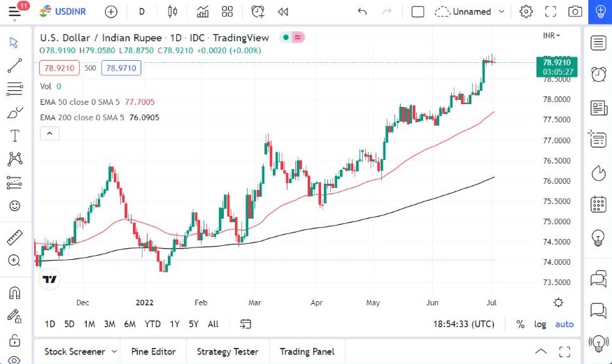The image size is (612, 364).
Task: Toggle auto scale mode
Action: pos(564,324)
